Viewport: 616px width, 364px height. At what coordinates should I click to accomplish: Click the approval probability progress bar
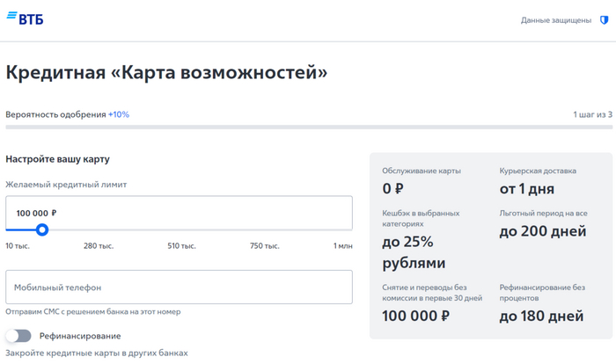(x=308, y=128)
